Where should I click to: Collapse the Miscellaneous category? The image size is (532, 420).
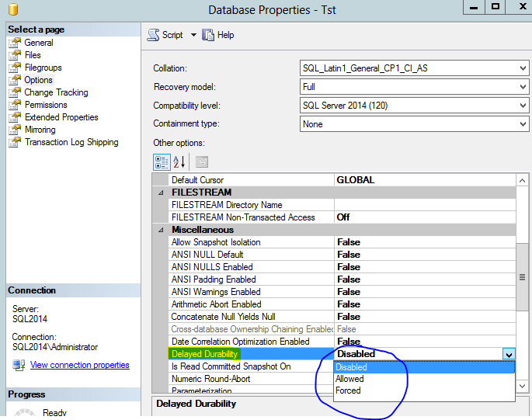162,230
